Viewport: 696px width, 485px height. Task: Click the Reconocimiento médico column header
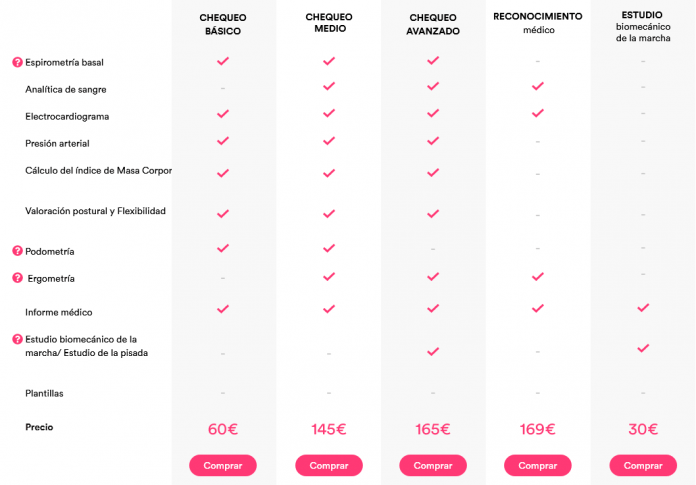(538, 23)
